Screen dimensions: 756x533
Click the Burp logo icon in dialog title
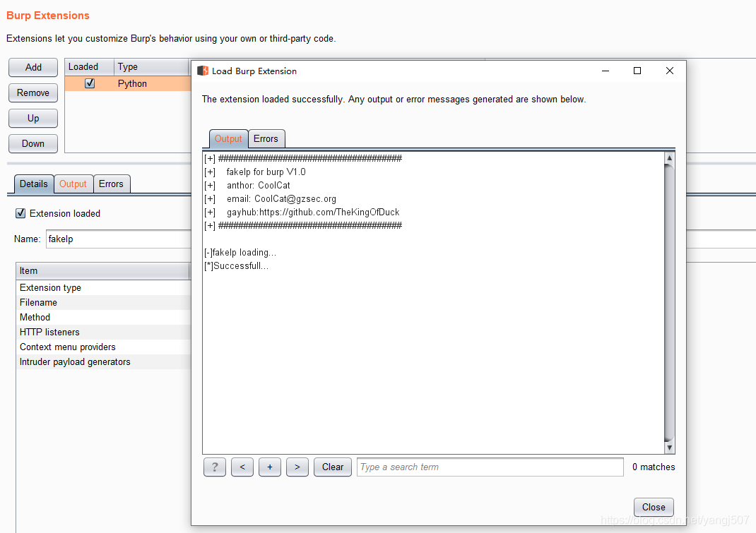[x=203, y=71]
